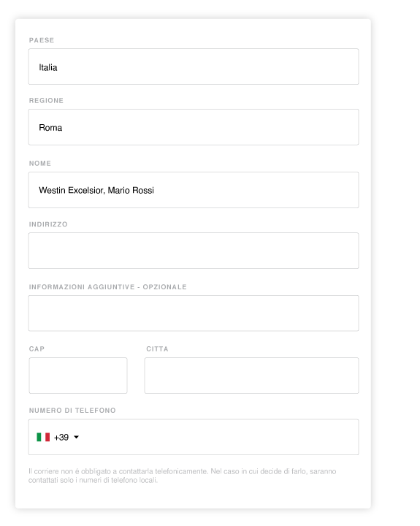The image size is (420, 526).
Task: Click the NOME label
Action: [40, 164]
